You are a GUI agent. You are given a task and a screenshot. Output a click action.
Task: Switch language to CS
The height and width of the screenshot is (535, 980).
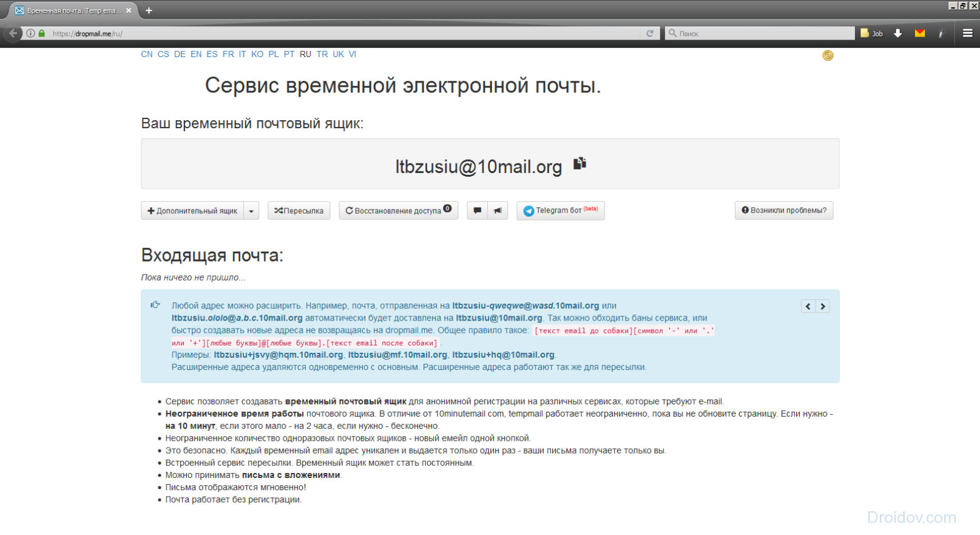point(163,54)
